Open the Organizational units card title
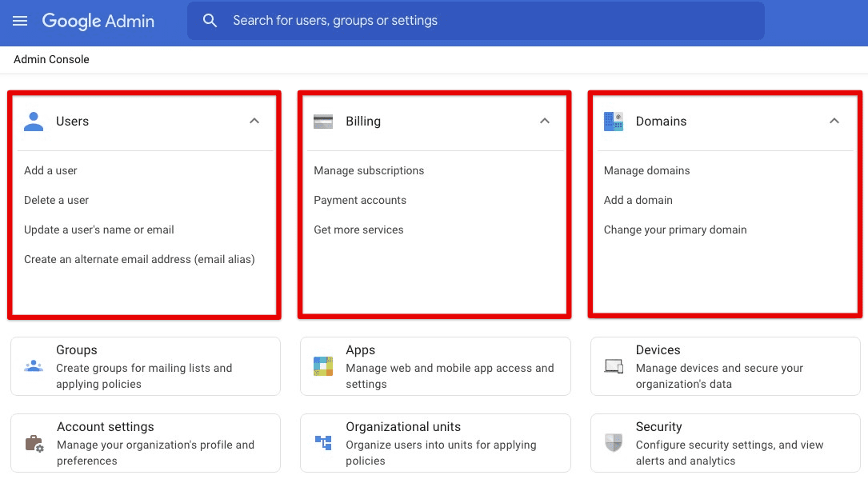The height and width of the screenshot is (479, 868). tap(403, 427)
